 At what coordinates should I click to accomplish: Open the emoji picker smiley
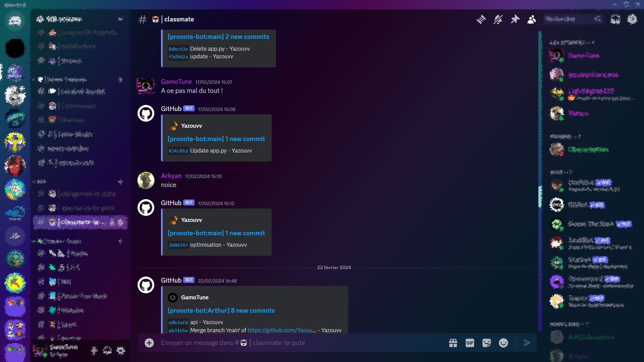pos(503,343)
